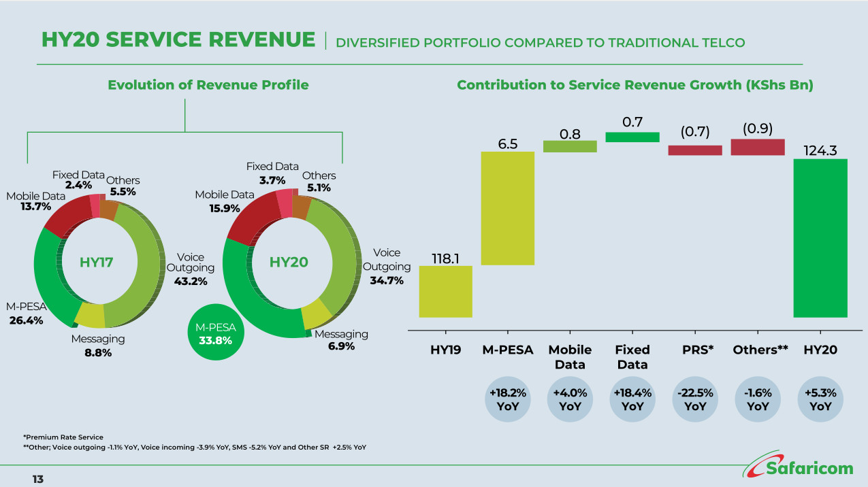Screen dimensions: 868x487
Task: Select the 124.3 value label
Action: point(820,150)
